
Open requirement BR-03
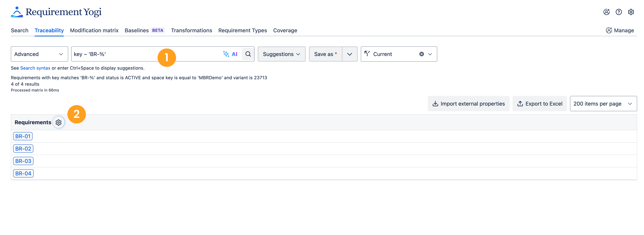point(23,161)
